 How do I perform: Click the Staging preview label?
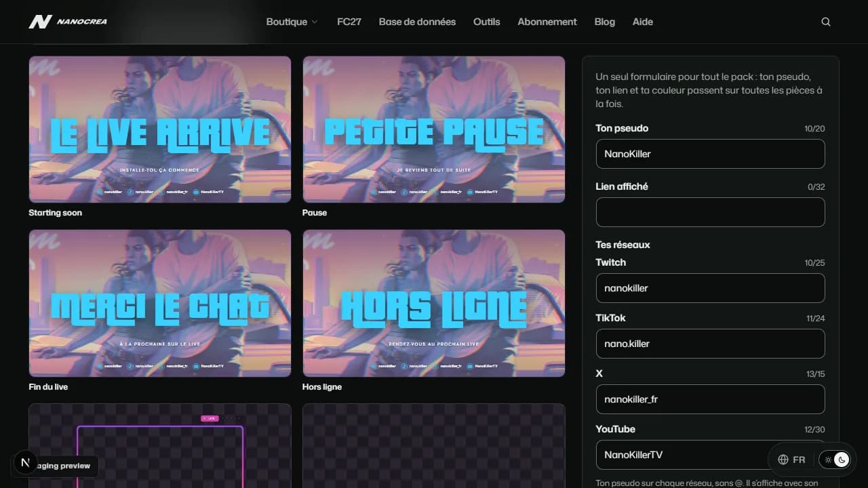coord(65,466)
